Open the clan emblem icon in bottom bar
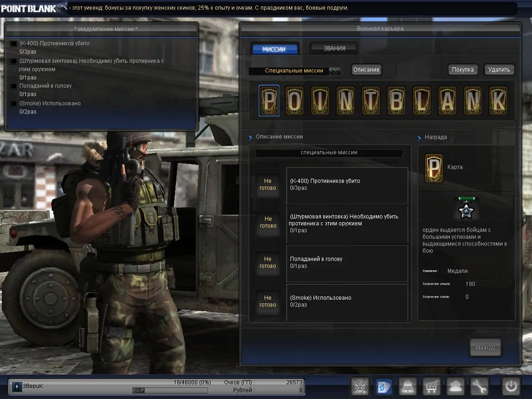The width and height of the screenshot is (532, 399). (x=360, y=386)
